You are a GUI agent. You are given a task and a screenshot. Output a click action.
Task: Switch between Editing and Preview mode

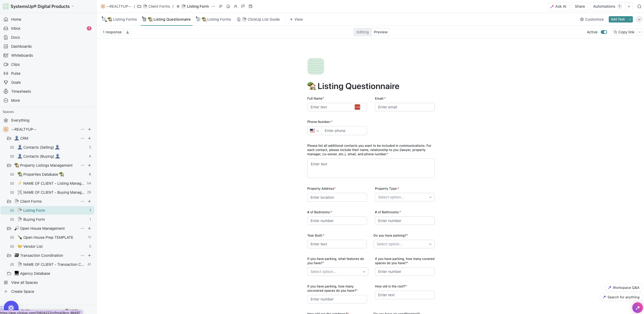[380, 32]
